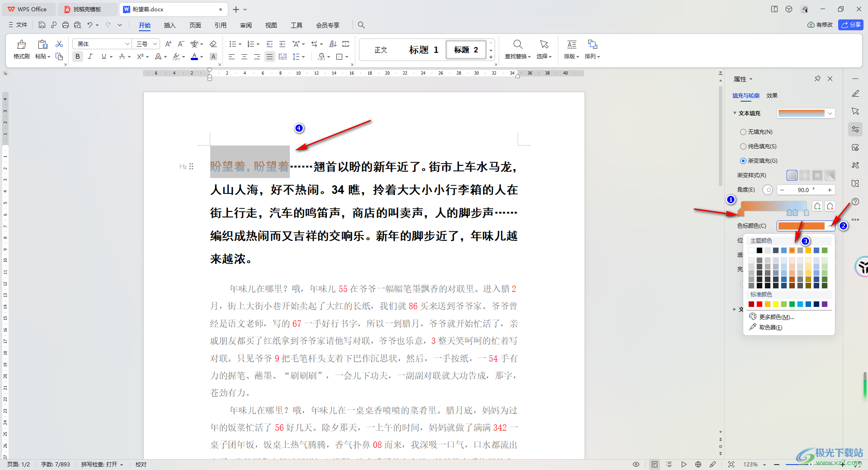868x470 pixels.
Task: Select No Fill radio option
Action: [x=743, y=132]
